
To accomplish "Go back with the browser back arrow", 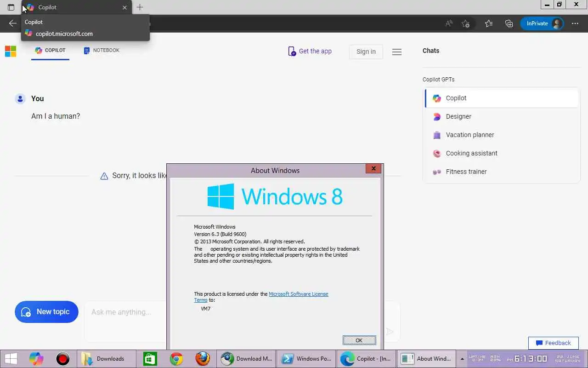I will pyautogui.click(x=12, y=23).
